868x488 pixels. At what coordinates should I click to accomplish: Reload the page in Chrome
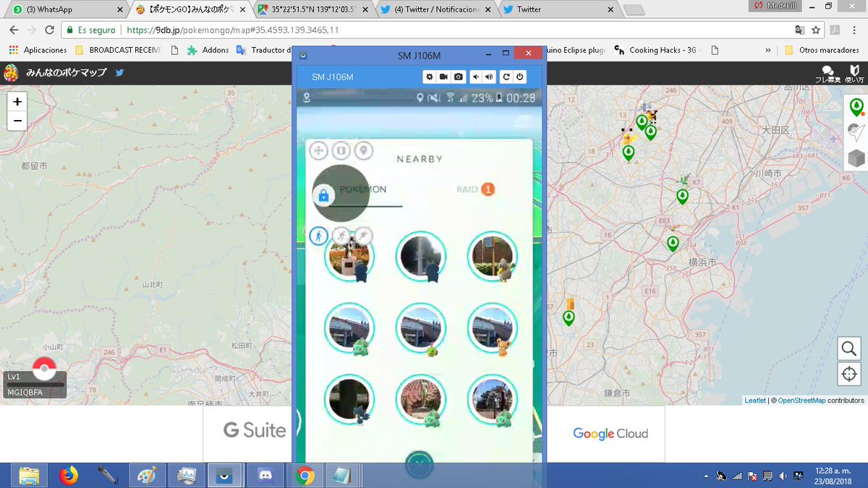[49, 30]
